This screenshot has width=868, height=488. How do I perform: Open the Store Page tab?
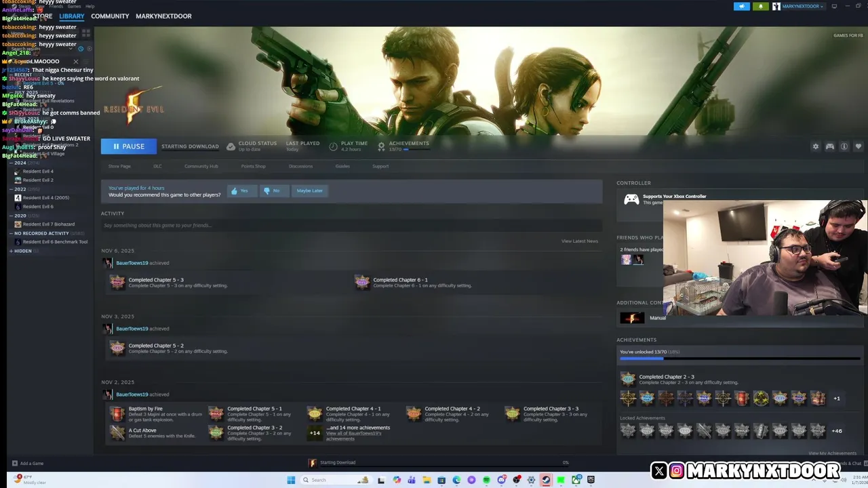click(x=119, y=166)
